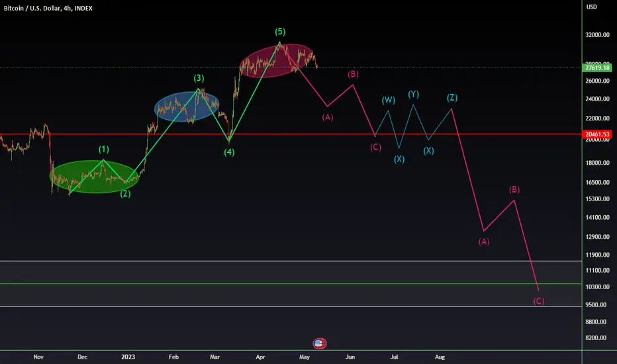Click the Feb label on time axis

click(x=173, y=357)
